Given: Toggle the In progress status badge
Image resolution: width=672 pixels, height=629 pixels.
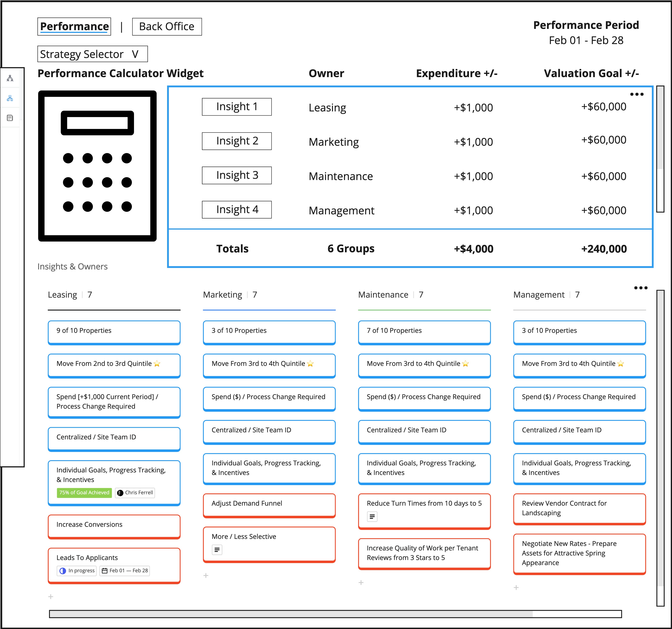Looking at the screenshot, I should [x=77, y=570].
